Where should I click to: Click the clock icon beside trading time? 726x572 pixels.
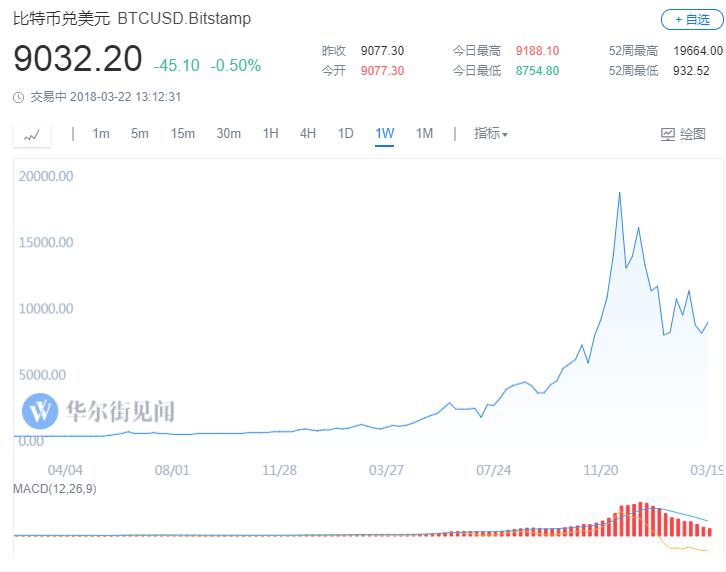pos(19,97)
